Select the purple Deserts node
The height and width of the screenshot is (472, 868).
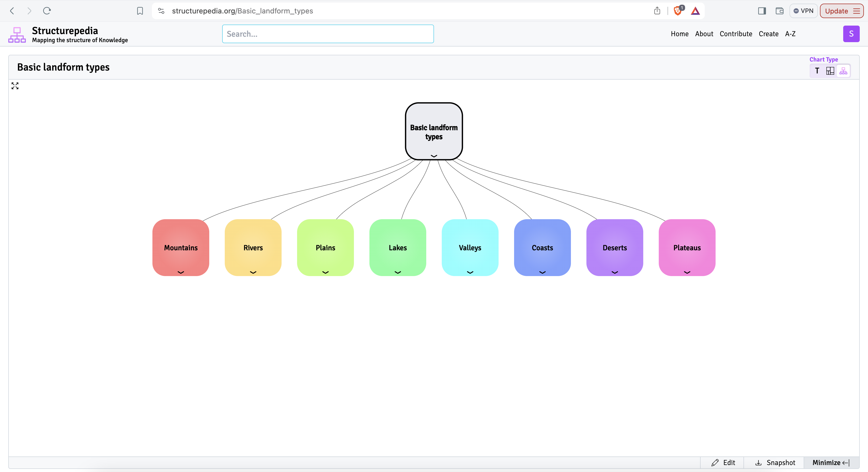(614, 247)
